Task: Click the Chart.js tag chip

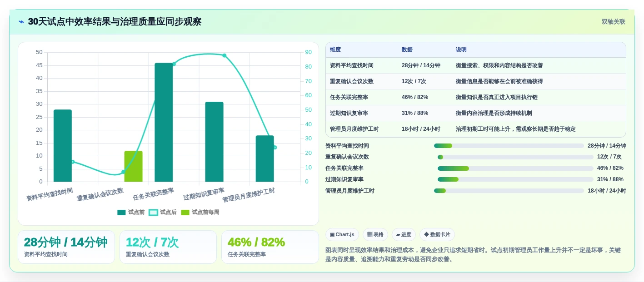Action: coord(342,234)
